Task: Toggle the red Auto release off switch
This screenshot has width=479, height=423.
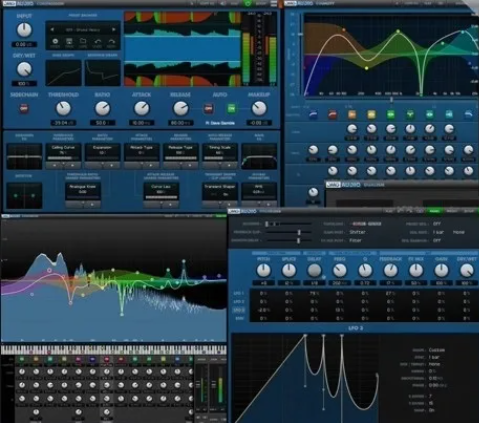Action: point(208,108)
